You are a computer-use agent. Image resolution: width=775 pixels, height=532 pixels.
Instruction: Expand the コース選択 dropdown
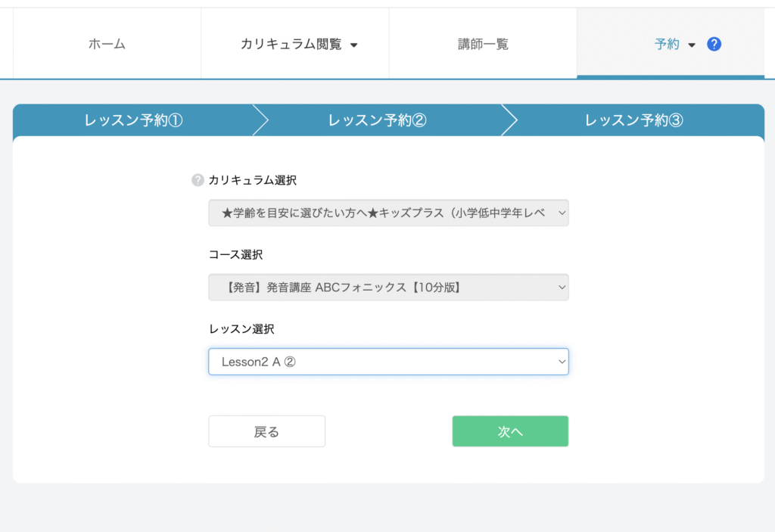coord(387,288)
